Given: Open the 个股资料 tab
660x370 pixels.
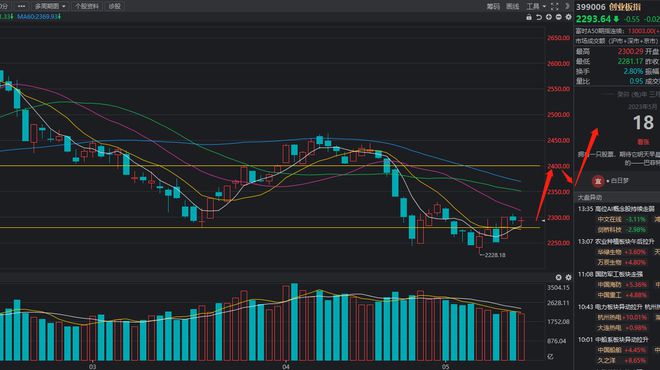Looking at the screenshot, I should point(86,6).
